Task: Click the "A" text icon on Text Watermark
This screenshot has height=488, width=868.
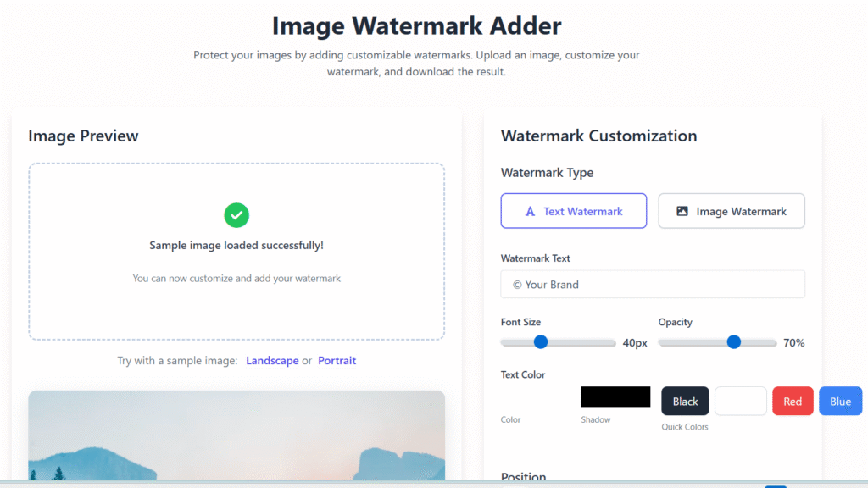Action: coord(529,210)
